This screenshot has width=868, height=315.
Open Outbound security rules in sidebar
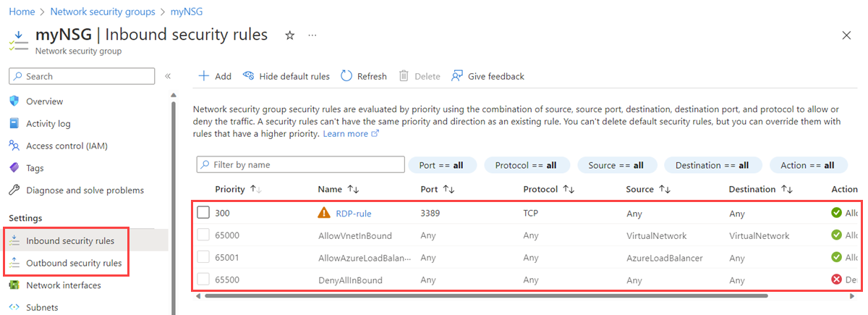73,263
